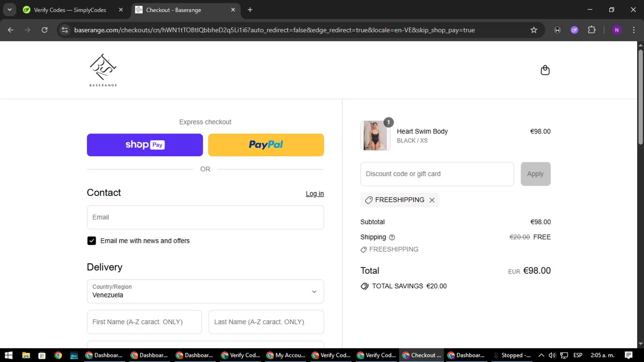
Task: Go back to the previous page
Action: coord(11,30)
